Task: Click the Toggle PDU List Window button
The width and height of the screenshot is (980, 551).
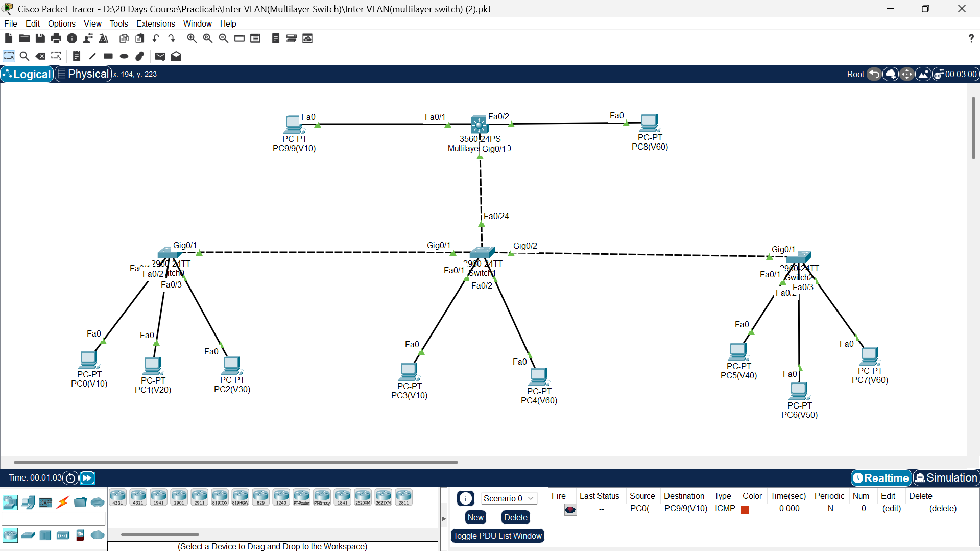Action: click(497, 536)
